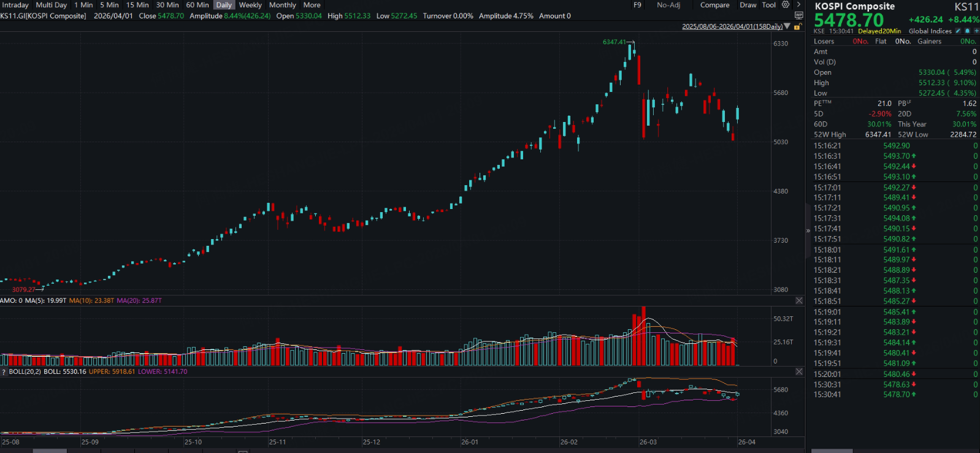Screen dimensions: 980x453
Task: Close the BOLL indicator panel
Action: tap(799, 371)
